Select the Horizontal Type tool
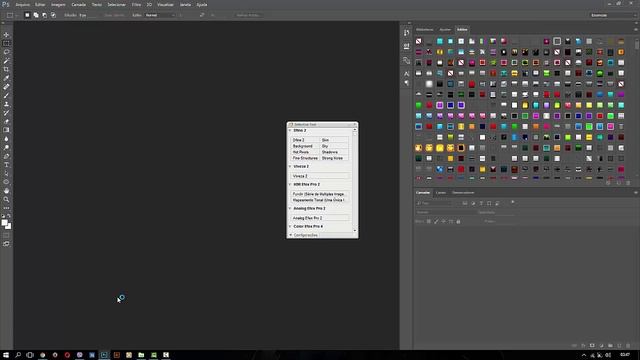The image size is (640, 360). coord(6,165)
